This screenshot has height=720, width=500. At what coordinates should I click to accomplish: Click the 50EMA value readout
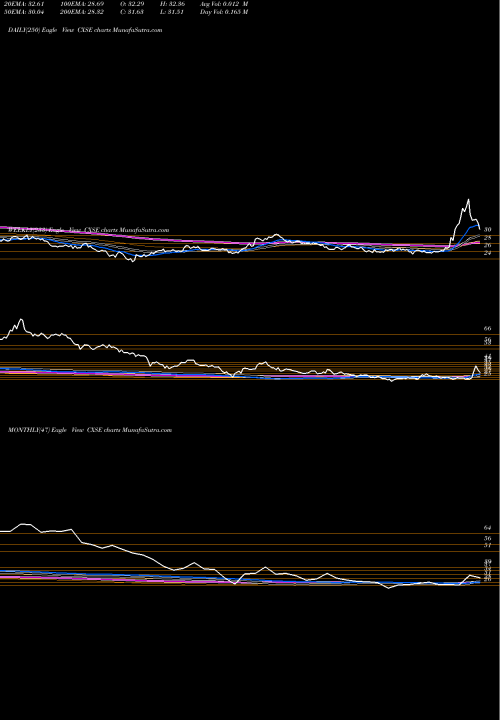click(23, 12)
